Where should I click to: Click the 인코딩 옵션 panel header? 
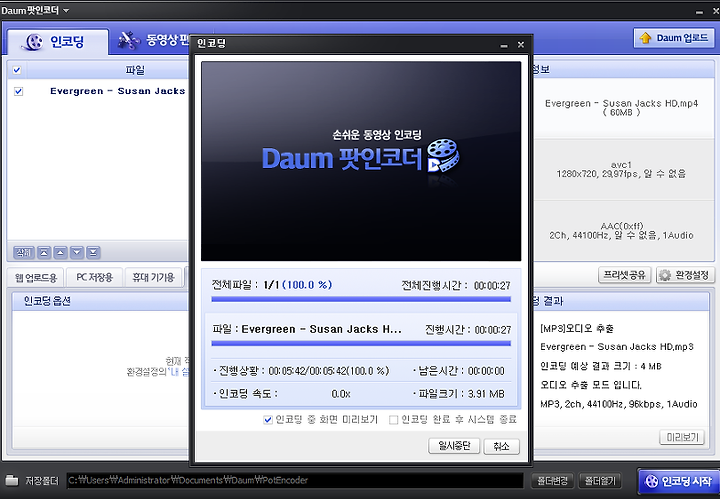click(100, 301)
